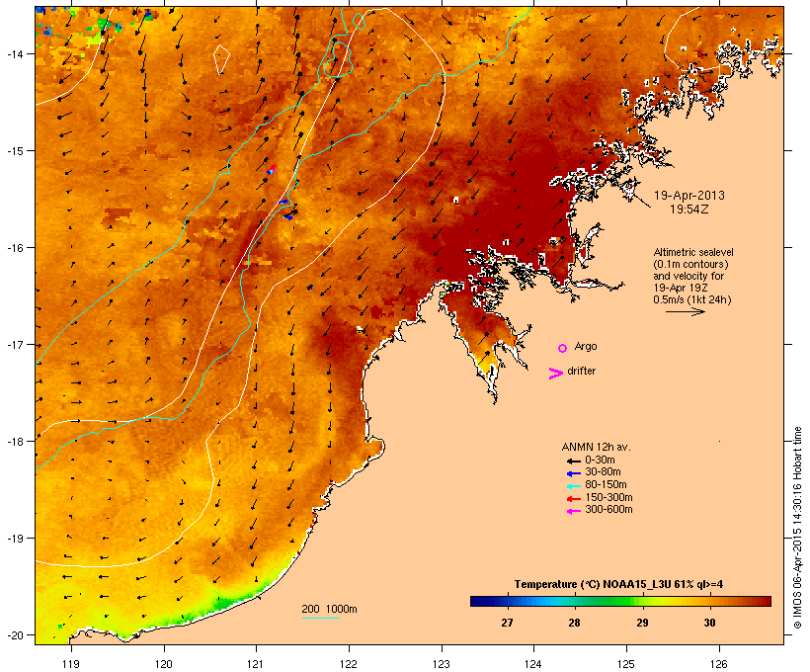Click the magenta drifter chevron legend symbol
Image resolution: width=810 pixels, height=672 pixels.
(x=555, y=374)
